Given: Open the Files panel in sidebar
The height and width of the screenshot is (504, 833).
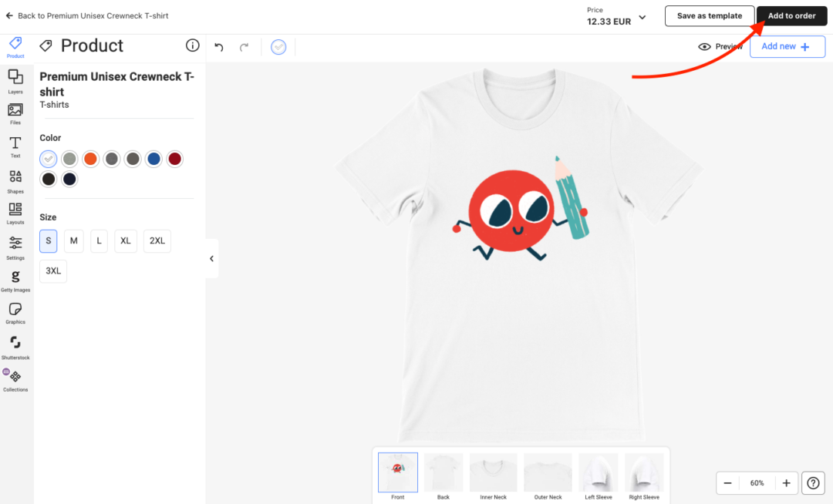Looking at the screenshot, I should (x=15, y=113).
